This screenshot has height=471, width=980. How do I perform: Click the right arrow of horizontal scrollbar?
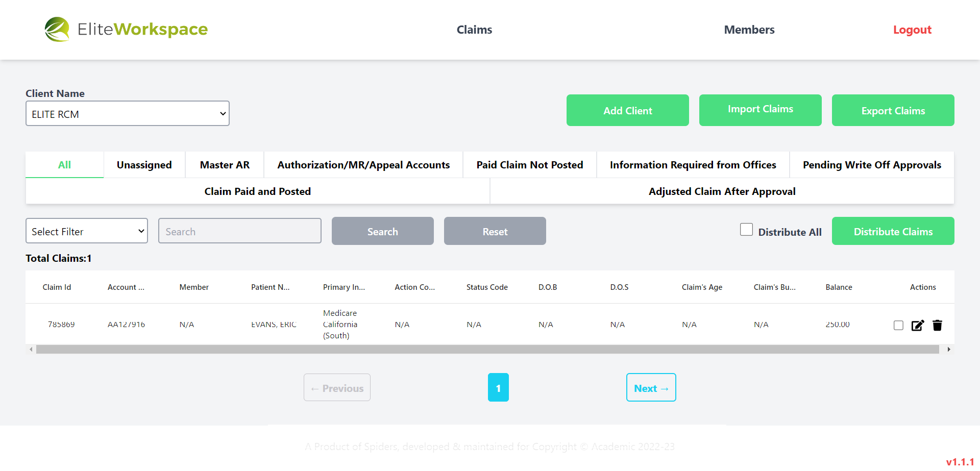point(949,350)
